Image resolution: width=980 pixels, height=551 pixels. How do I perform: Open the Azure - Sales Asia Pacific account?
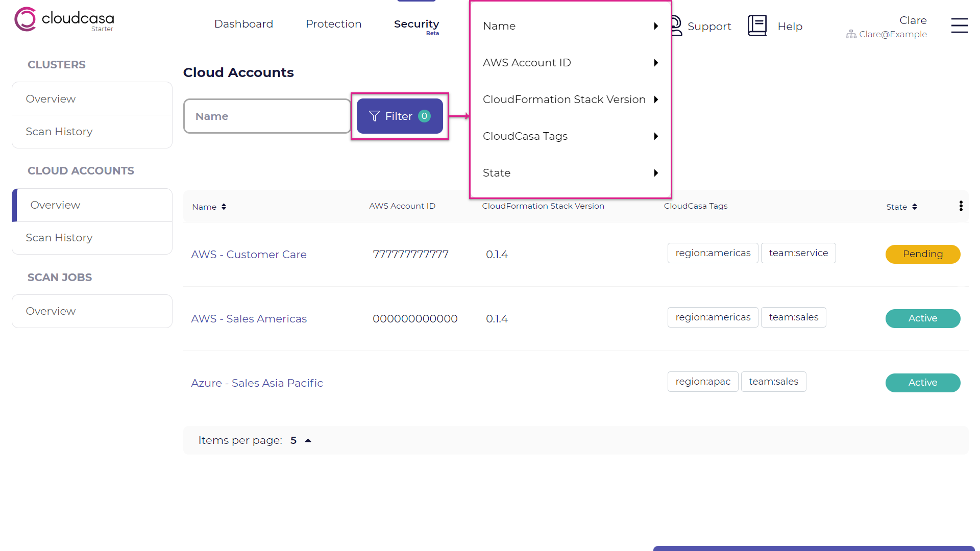pyautogui.click(x=257, y=383)
